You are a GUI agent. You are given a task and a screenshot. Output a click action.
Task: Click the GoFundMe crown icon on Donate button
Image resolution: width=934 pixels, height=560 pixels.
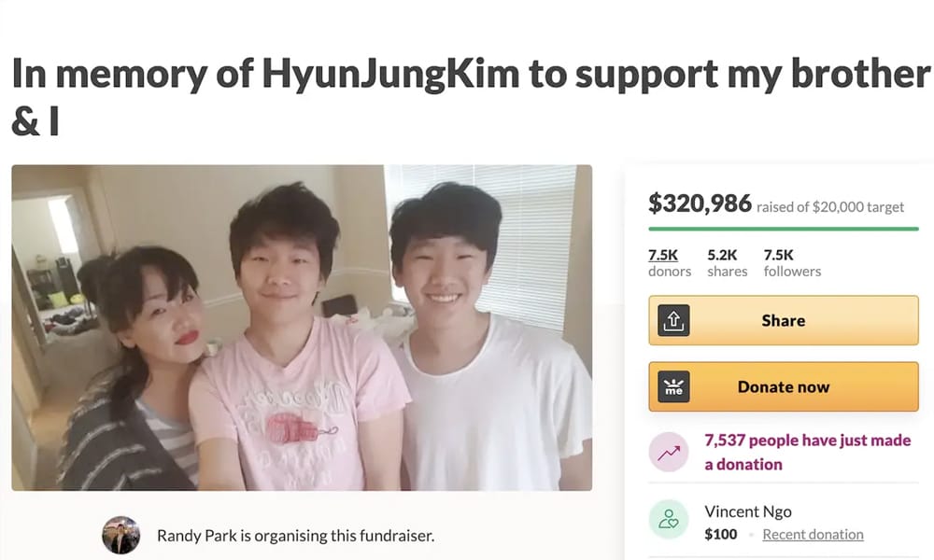coord(673,386)
